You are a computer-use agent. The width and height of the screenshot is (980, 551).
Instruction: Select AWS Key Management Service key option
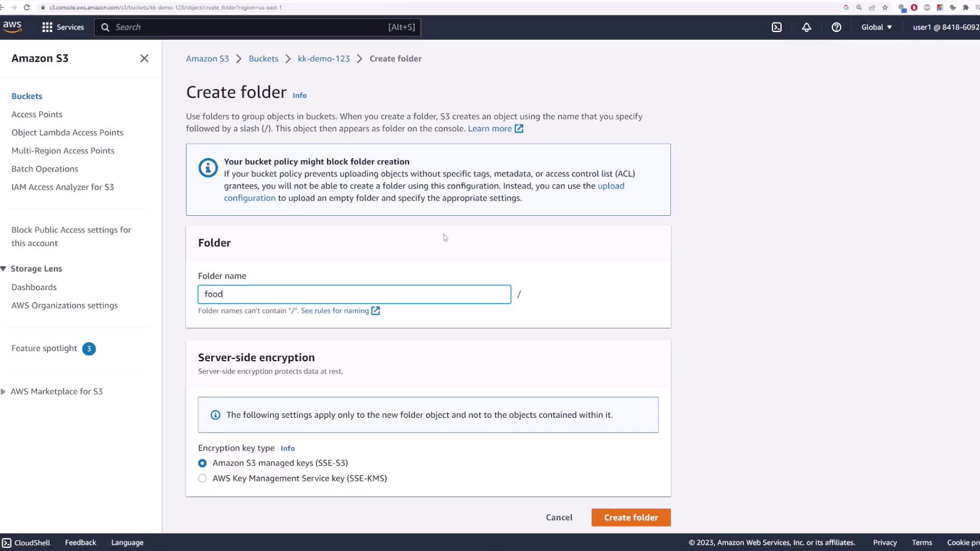(x=203, y=479)
